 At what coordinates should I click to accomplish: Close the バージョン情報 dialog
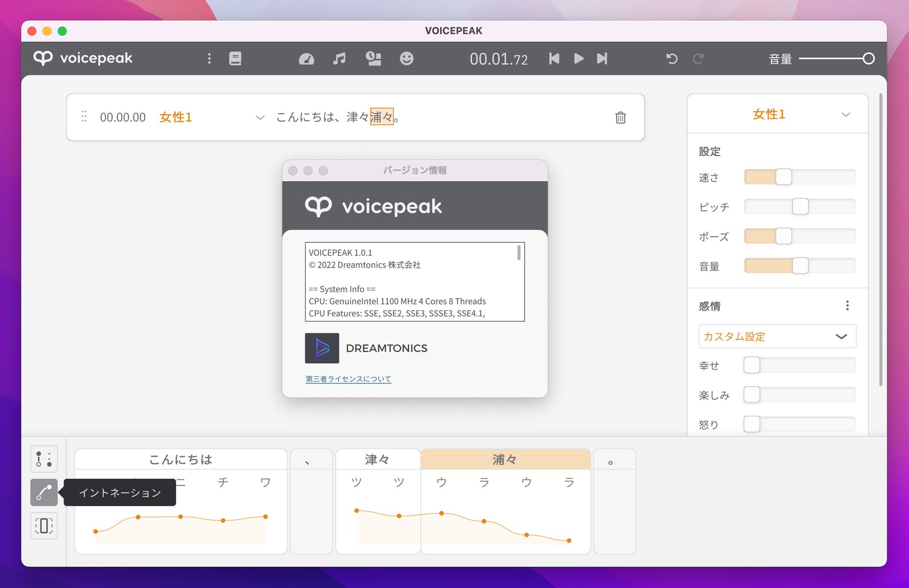tap(293, 171)
